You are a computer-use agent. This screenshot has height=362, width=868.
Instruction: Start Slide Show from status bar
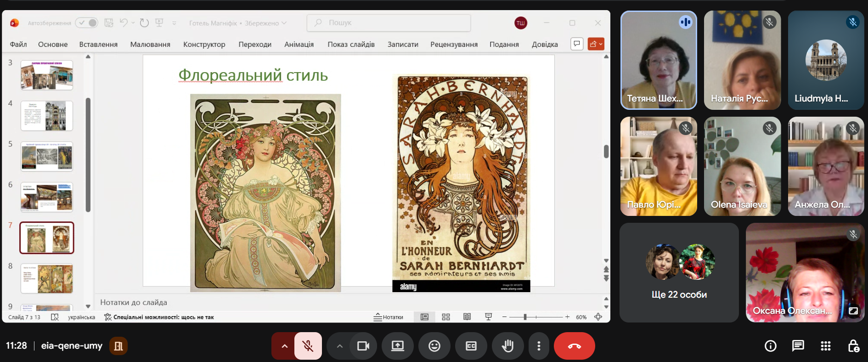tap(489, 317)
